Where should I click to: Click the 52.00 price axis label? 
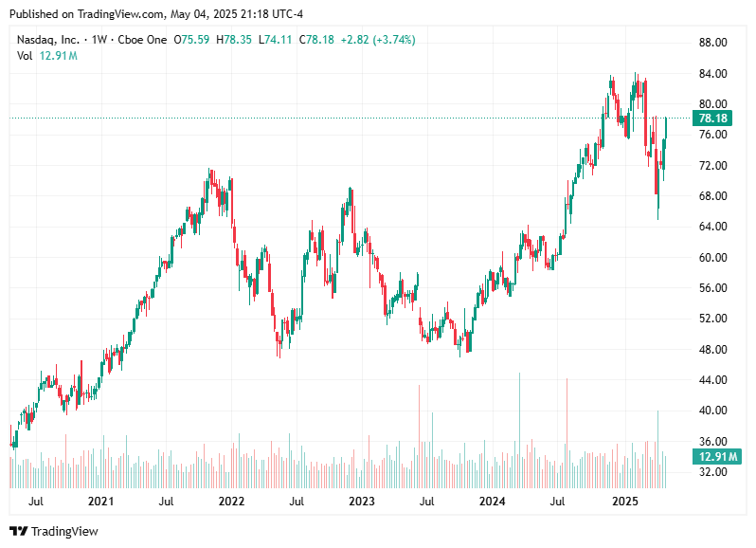point(712,319)
